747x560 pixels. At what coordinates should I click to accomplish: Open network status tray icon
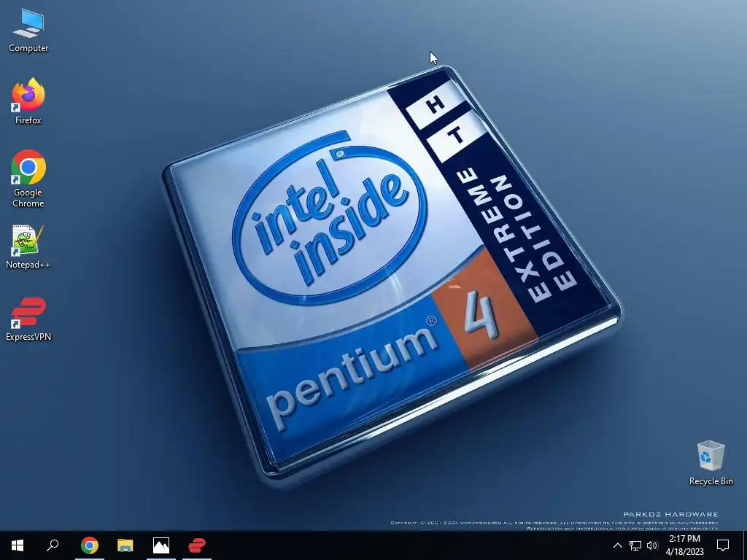[635, 545]
